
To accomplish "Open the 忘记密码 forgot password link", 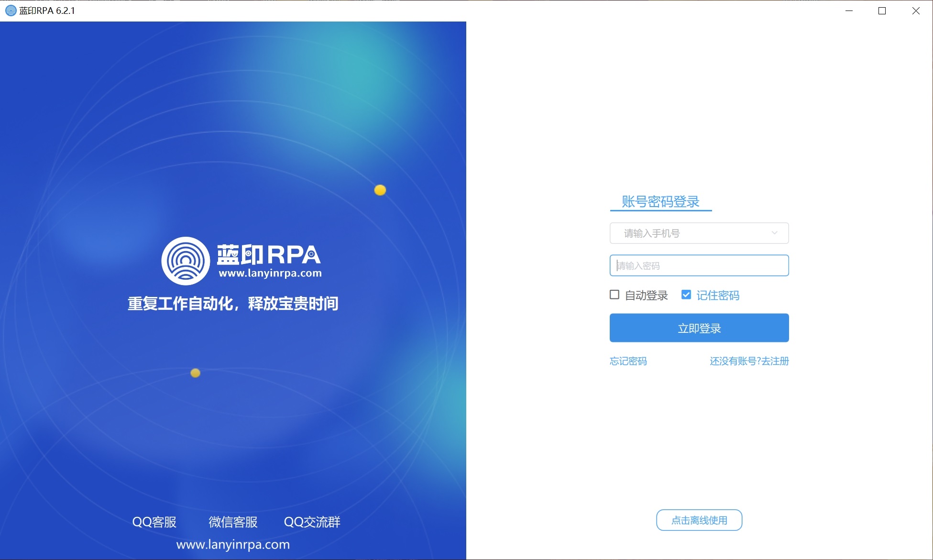I will (627, 361).
